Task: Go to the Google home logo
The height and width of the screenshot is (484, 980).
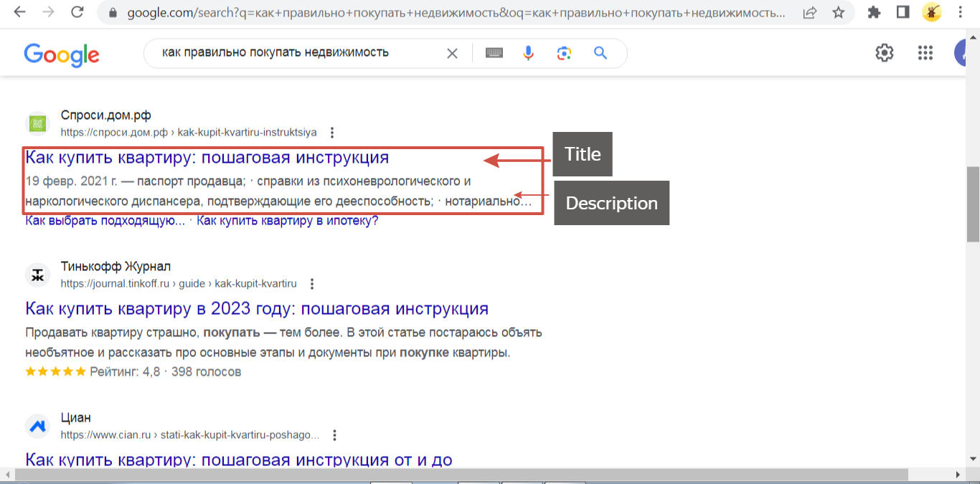Action: 62,54
